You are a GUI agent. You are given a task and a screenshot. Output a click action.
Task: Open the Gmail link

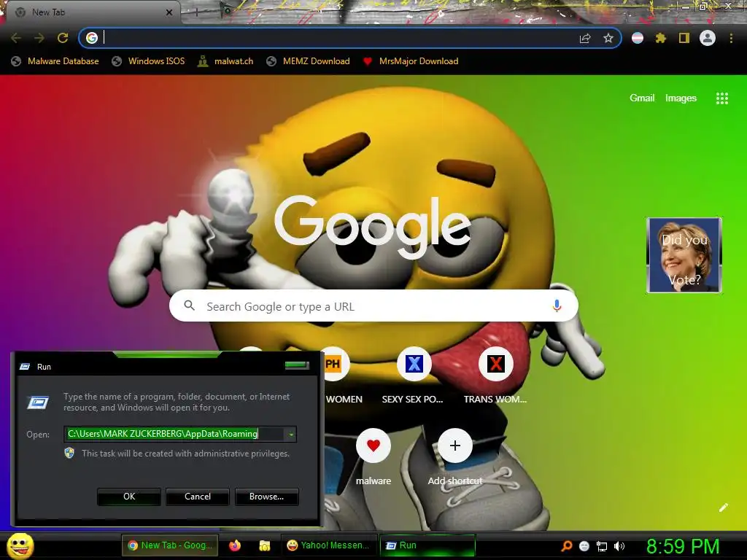tap(642, 98)
